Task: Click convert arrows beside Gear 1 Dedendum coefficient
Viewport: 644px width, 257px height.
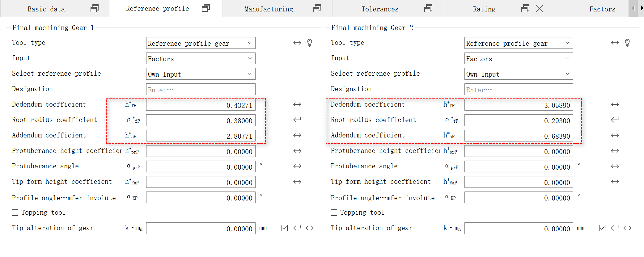Action: [297, 105]
